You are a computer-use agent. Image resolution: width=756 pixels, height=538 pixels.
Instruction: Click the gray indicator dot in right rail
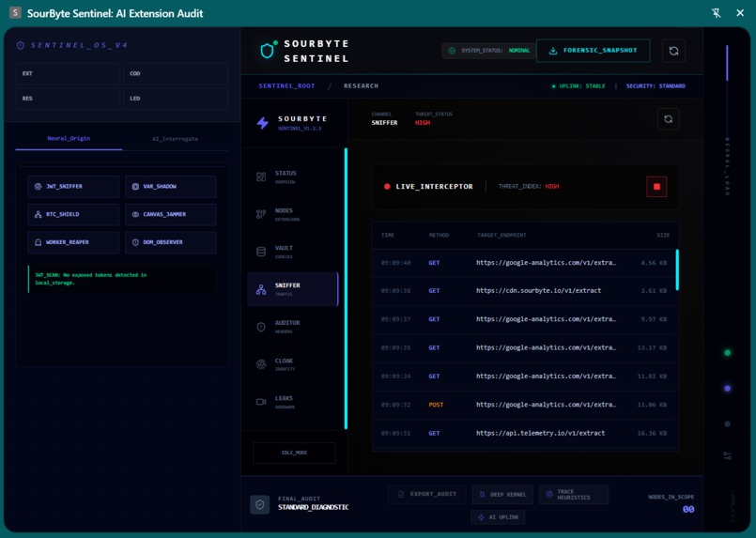coord(728,424)
